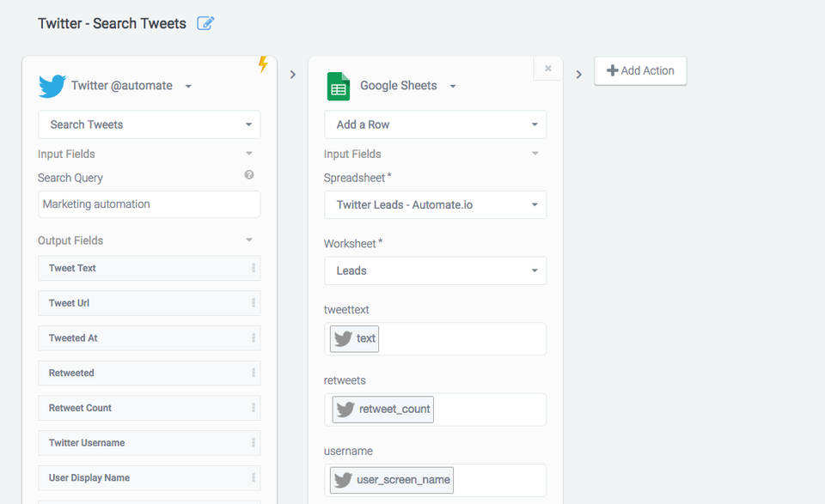Image resolution: width=825 pixels, height=504 pixels.
Task: Click the Add Action button
Action: click(640, 70)
